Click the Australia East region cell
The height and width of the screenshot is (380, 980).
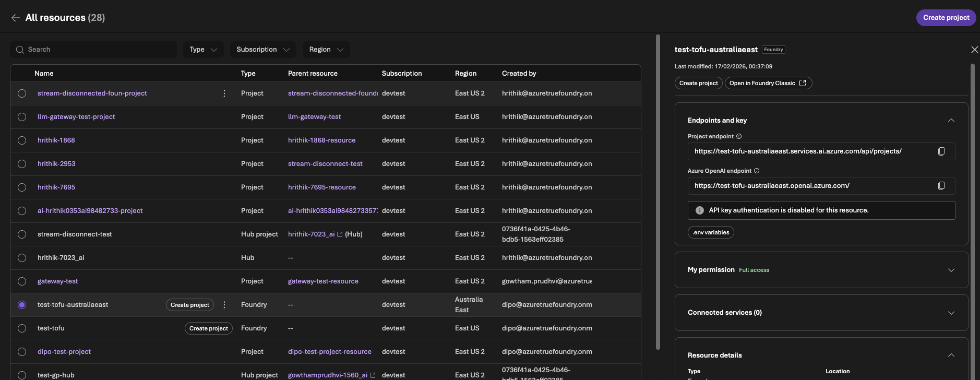(469, 305)
